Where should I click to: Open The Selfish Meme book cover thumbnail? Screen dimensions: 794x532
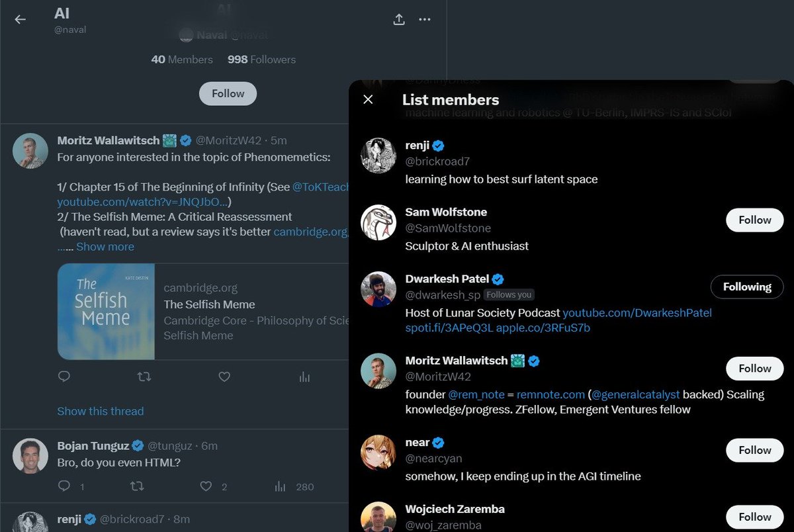[x=106, y=312]
